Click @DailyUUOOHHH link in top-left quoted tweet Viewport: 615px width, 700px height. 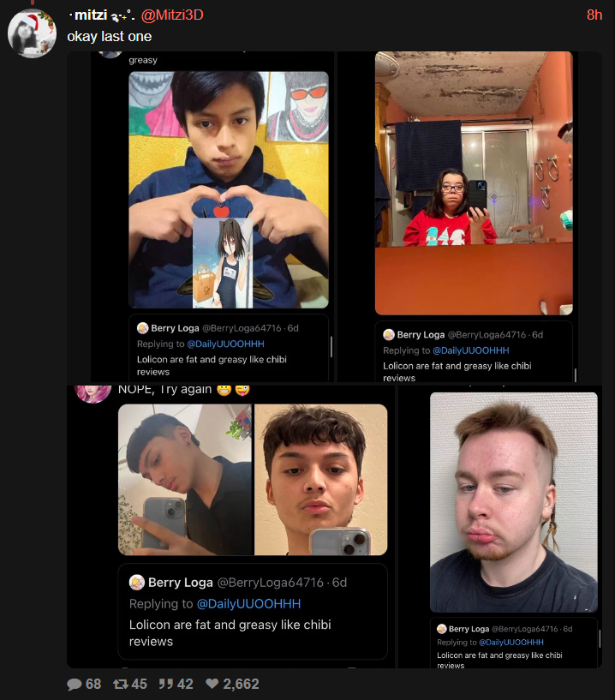225,344
